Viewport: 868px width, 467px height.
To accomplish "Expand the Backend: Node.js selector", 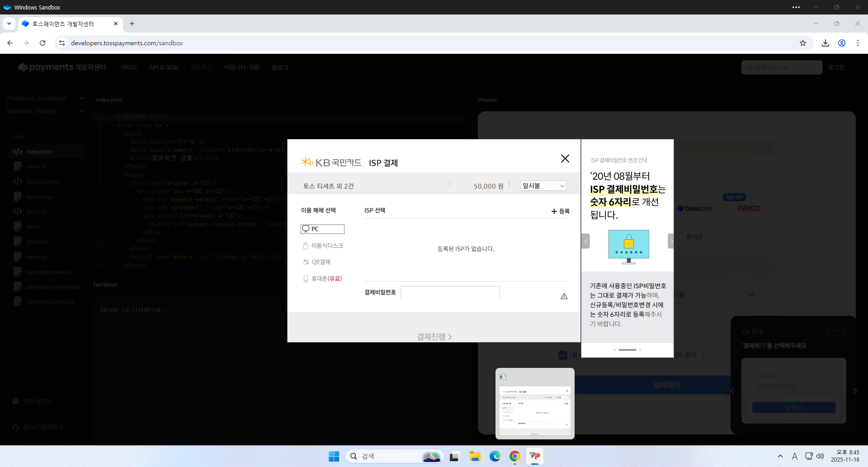I will [x=46, y=111].
